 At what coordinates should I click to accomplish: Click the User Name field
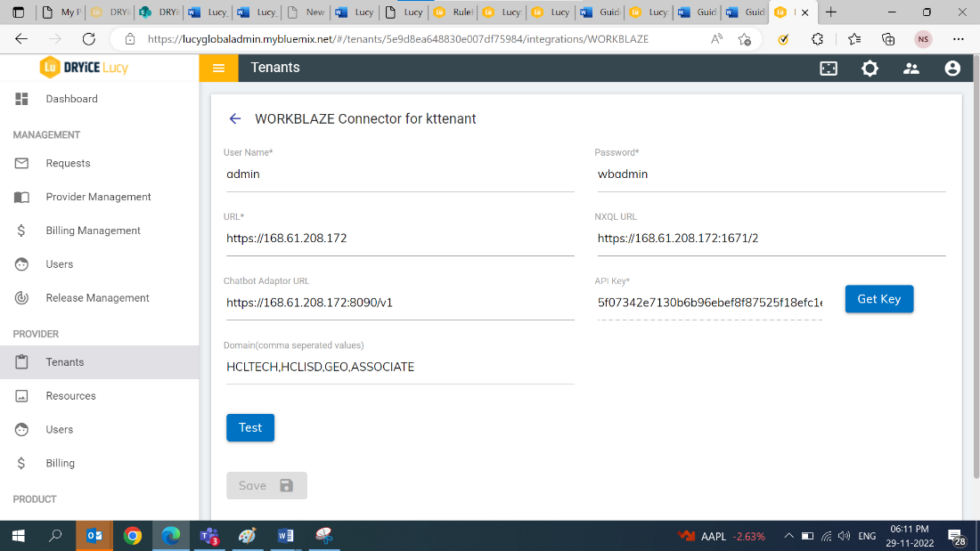click(x=400, y=174)
